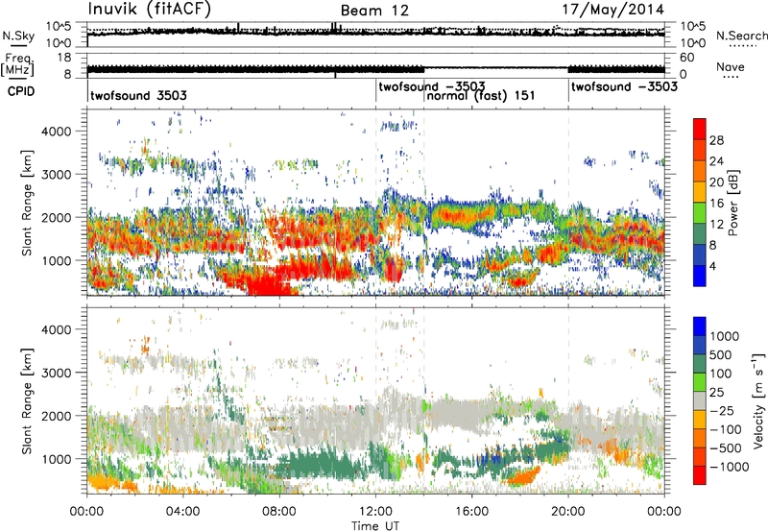This screenshot has width=768, height=532.
Task: Click the 'twofsound 3503' CPID label
Action: click(138, 95)
